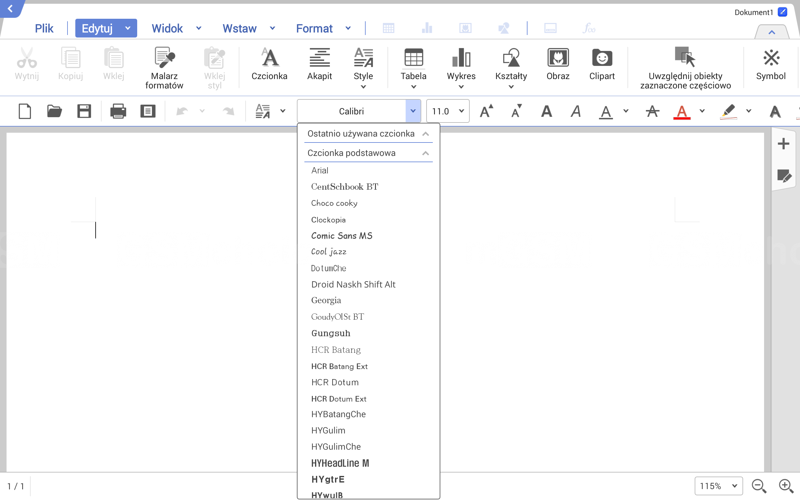Save the document with the floppy disk icon
The width and height of the screenshot is (800, 500).
point(84,111)
